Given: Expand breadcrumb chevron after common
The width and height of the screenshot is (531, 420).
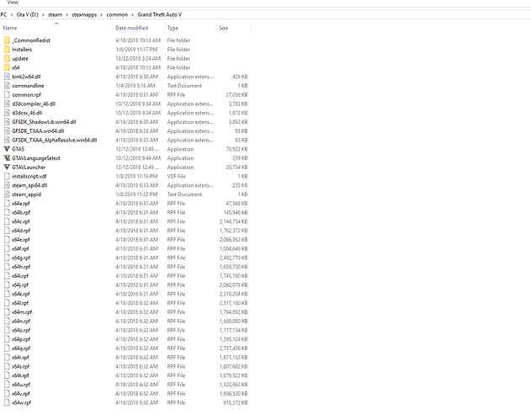Looking at the screenshot, I should point(133,15).
